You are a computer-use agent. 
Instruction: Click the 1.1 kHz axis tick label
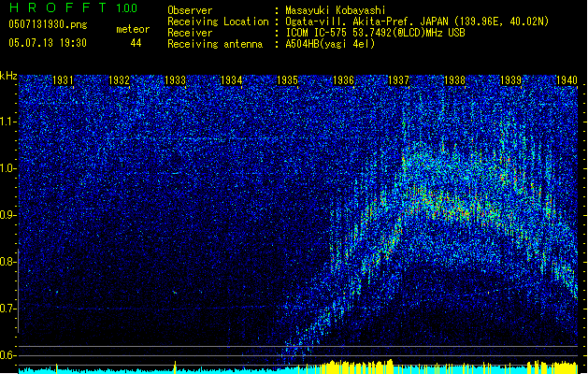(x=7, y=122)
